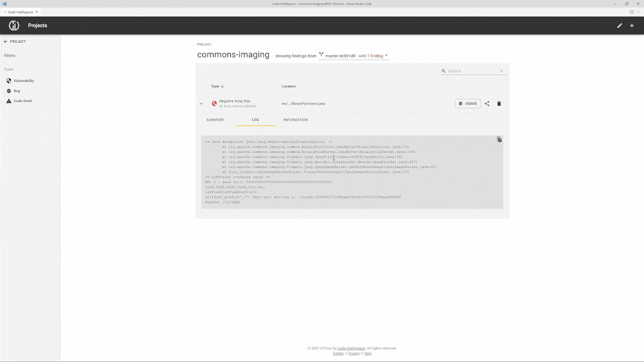Click the Negative Array Size title

pyautogui.click(x=235, y=101)
